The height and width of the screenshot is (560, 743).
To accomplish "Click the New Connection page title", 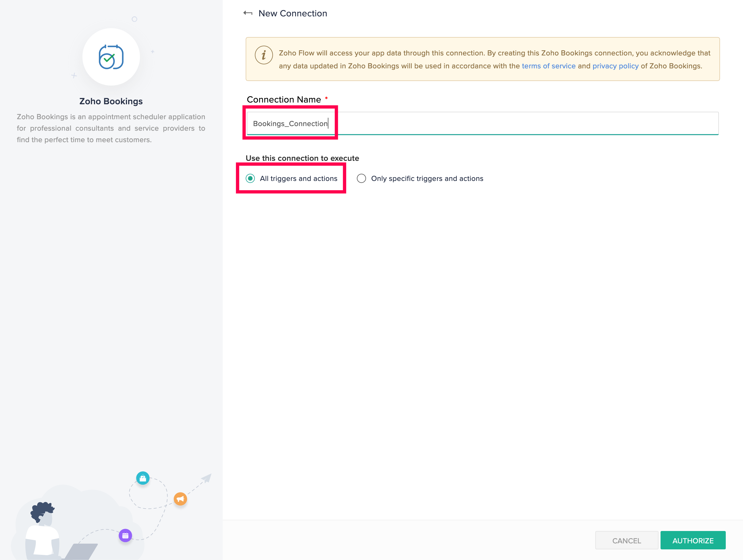I will (x=292, y=13).
